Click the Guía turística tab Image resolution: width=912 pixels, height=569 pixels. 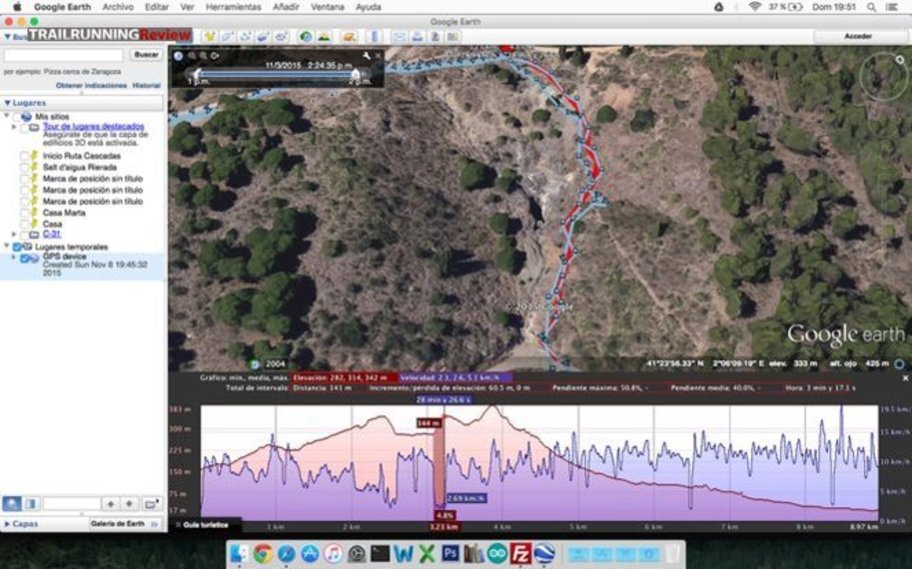(x=205, y=525)
